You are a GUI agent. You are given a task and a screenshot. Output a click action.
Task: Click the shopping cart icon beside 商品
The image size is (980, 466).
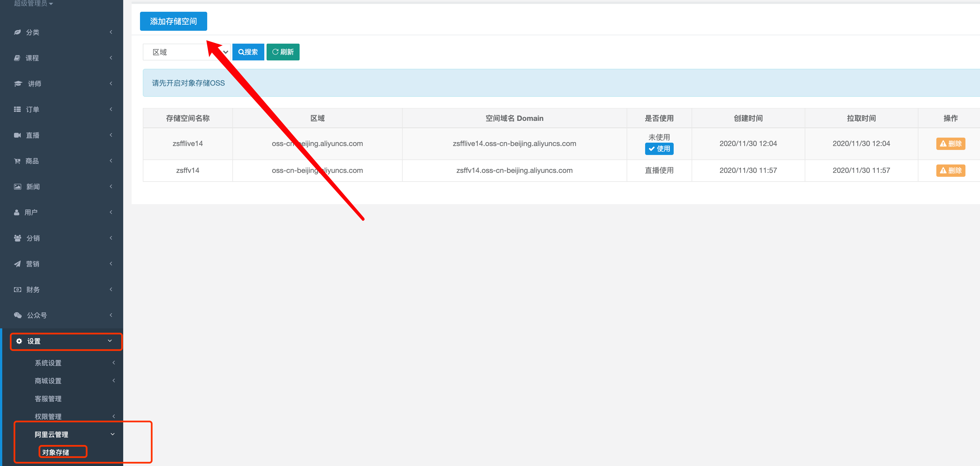(17, 161)
